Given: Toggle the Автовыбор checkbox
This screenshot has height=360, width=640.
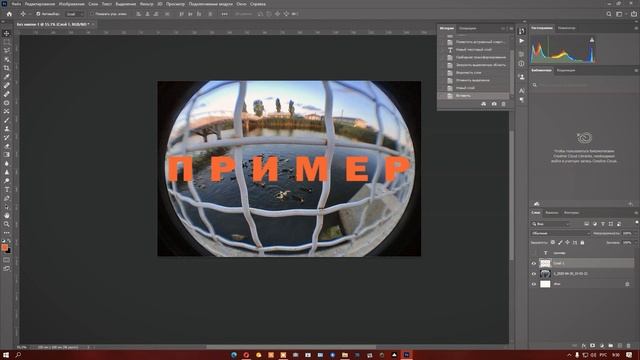Looking at the screenshot, I should 38,14.
